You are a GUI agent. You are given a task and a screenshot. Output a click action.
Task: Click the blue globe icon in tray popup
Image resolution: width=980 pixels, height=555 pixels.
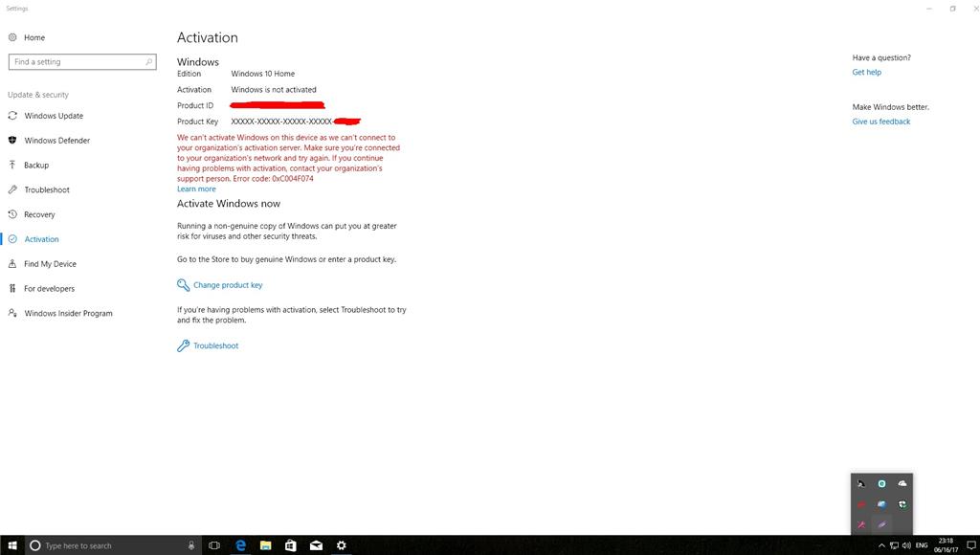(x=881, y=504)
